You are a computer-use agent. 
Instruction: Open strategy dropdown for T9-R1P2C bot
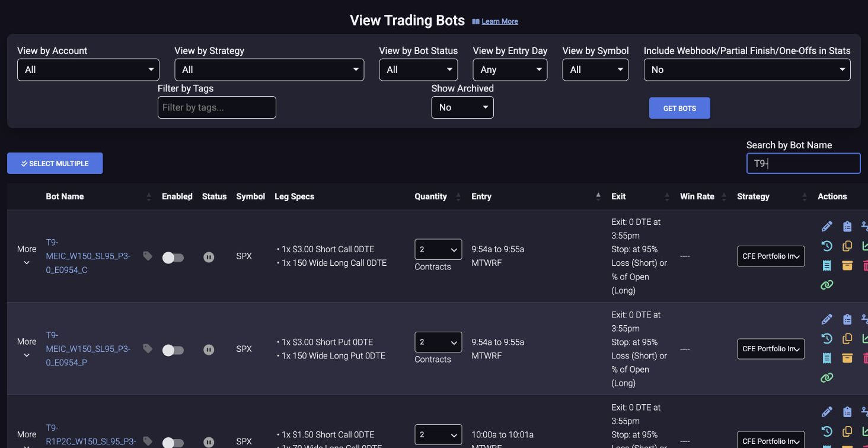point(771,440)
